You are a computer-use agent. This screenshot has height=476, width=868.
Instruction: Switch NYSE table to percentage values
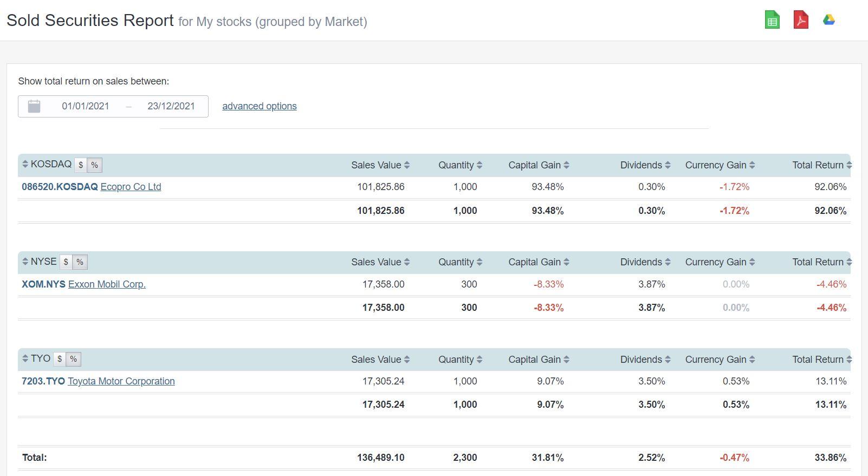(80, 262)
